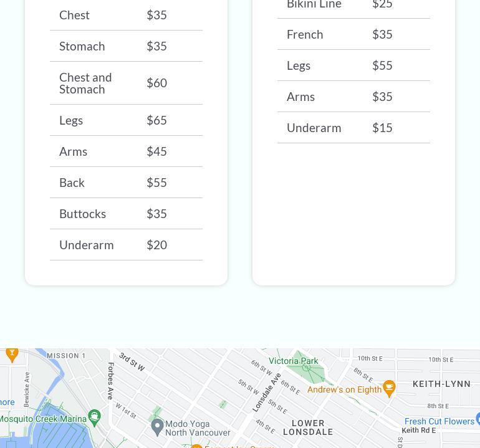The height and width of the screenshot is (448, 480).
Task: Click the Chest and Stomach service row
Action: [126, 83]
